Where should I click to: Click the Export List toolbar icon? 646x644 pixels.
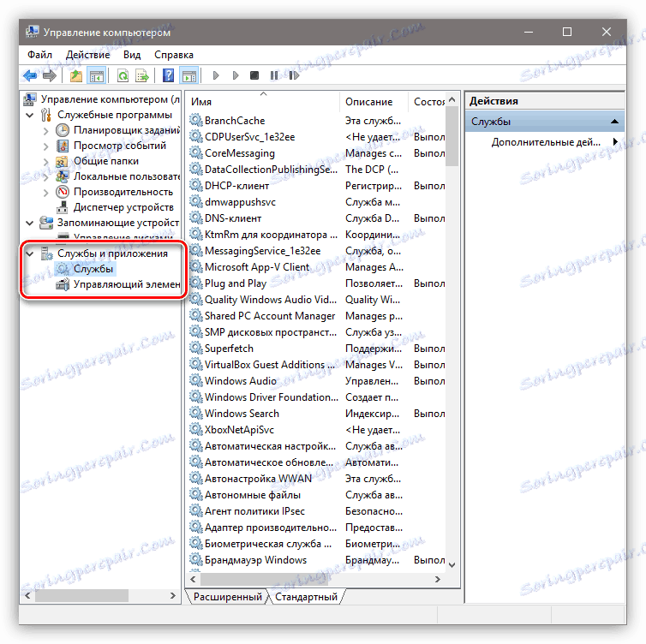pos(142,75)
